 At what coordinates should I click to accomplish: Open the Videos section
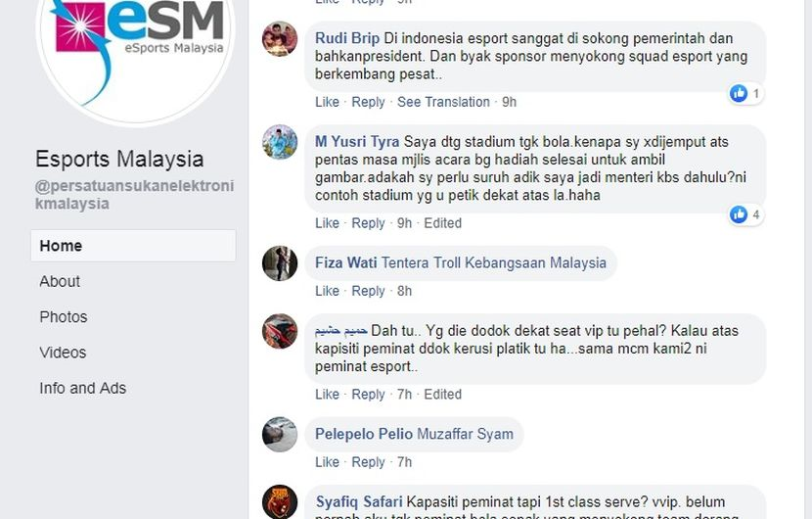point(63,353)
